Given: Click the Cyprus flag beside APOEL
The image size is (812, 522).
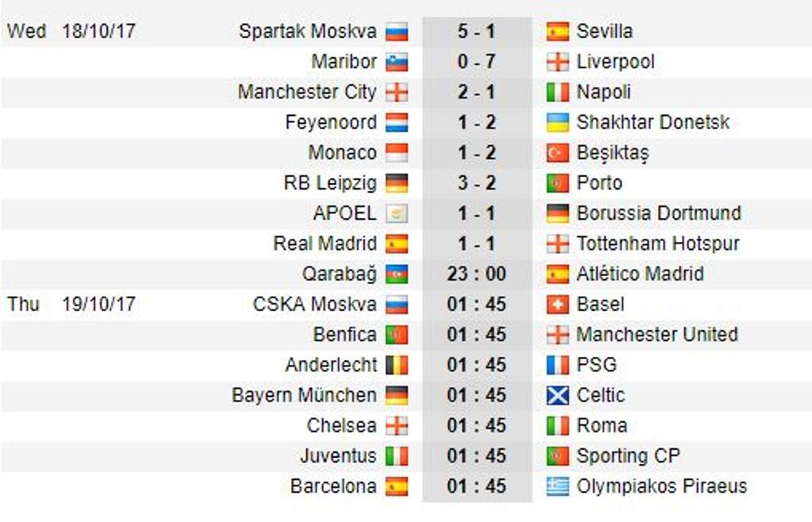Looking at the screenshot, I should (396, 214).
